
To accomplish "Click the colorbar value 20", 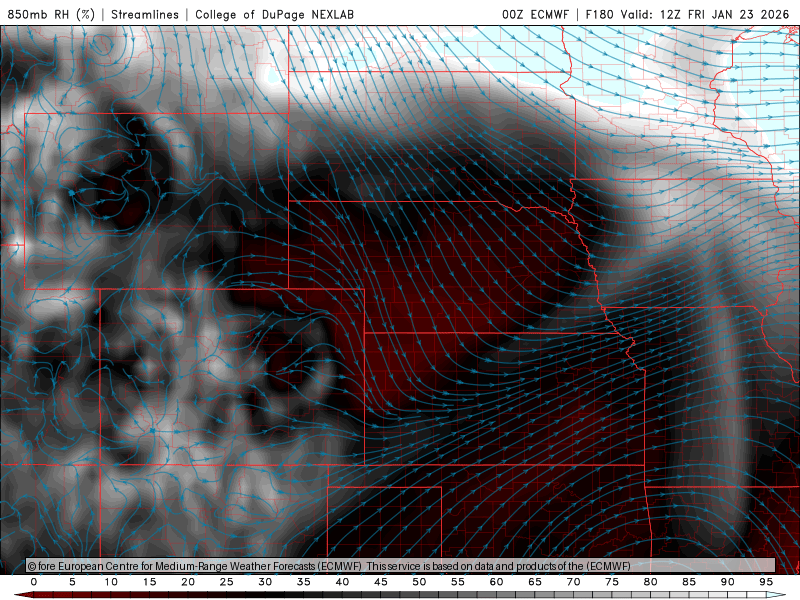I will pos(188,582).
